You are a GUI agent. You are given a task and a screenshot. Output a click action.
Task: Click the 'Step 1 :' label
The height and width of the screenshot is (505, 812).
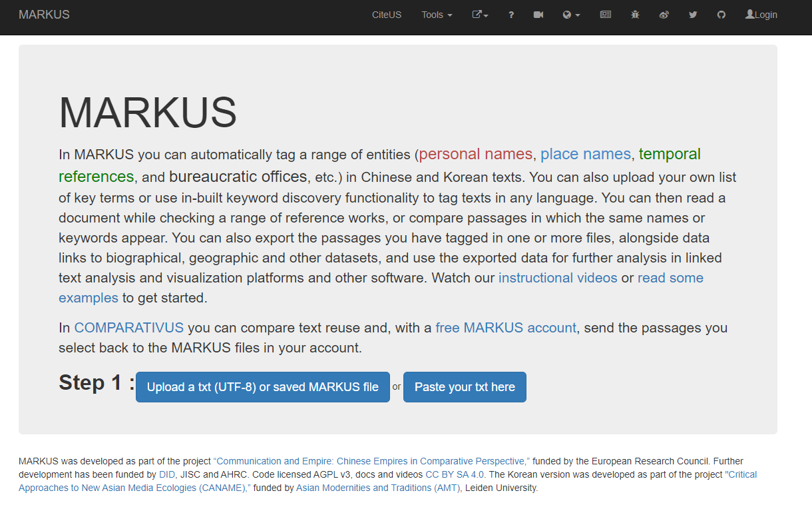click(x=97, y=382)
